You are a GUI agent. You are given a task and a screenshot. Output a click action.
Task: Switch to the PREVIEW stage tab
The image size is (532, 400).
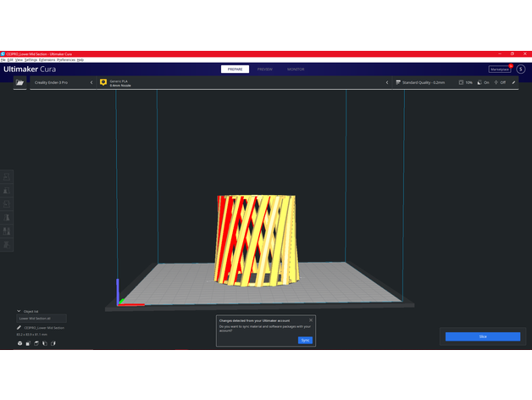point(264,69)
